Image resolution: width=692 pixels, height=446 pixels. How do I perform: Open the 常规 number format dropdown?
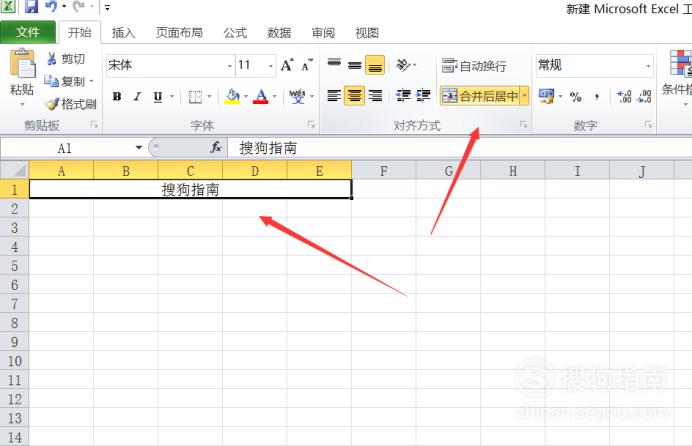click(x=648, y=66)
